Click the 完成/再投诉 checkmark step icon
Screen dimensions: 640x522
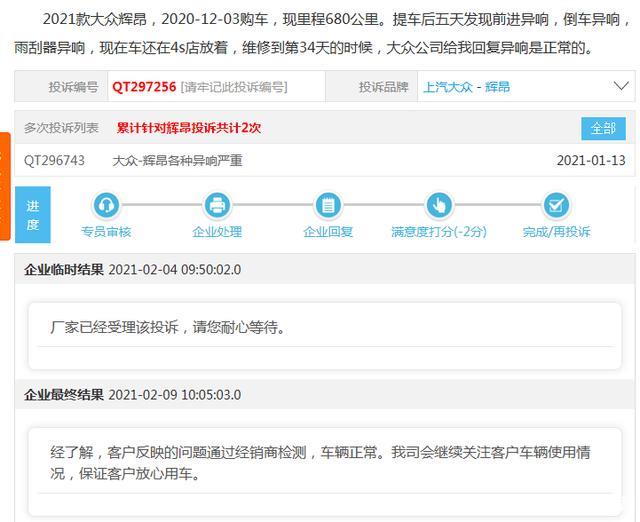(x=556, y=204)
